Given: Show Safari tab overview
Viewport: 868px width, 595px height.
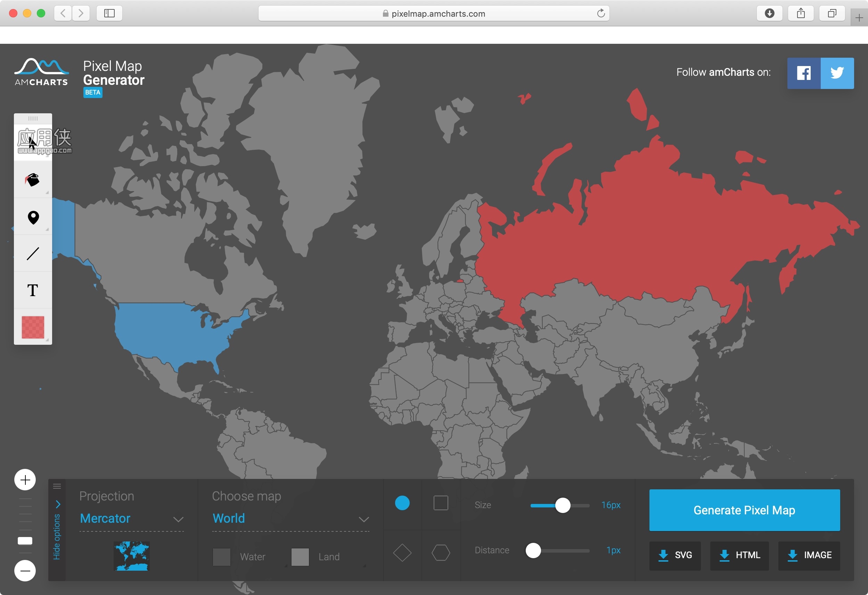Looking at the screenshot, I should pos(832,14).
